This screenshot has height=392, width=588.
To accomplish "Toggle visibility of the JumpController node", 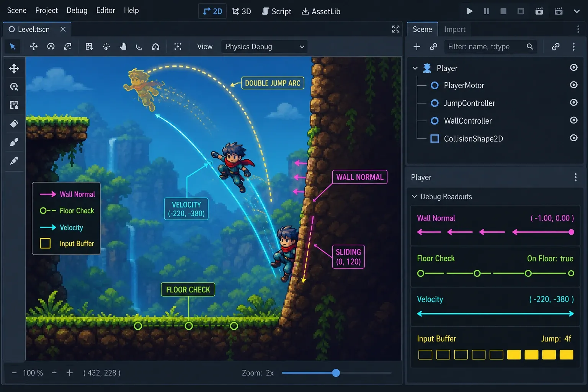I will tap(573, 103).
